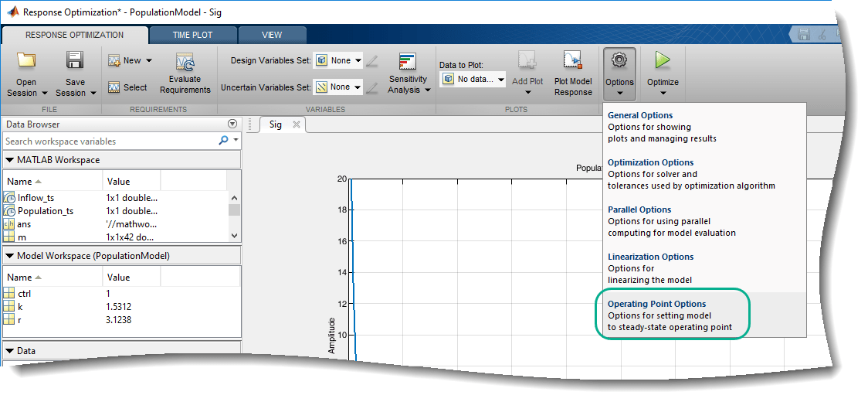Open the search options dropdown arrow
The image size is (868, 402).
[236, 141]
